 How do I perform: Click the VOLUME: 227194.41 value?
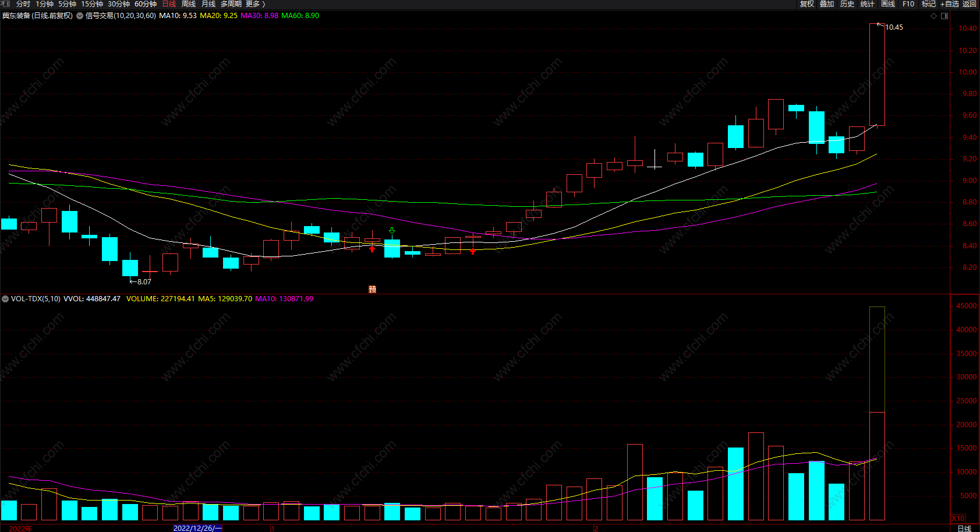click(160, 299)
